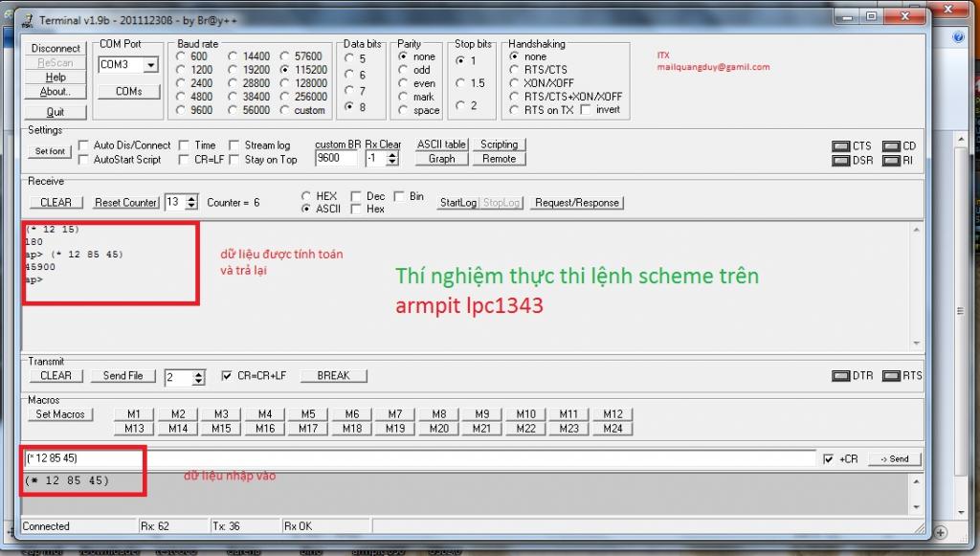Image resolution: width=980 pixels, height=556 pixels.
Task: Click the Terminal title bar icon
Action: click(x=27, y=21)
